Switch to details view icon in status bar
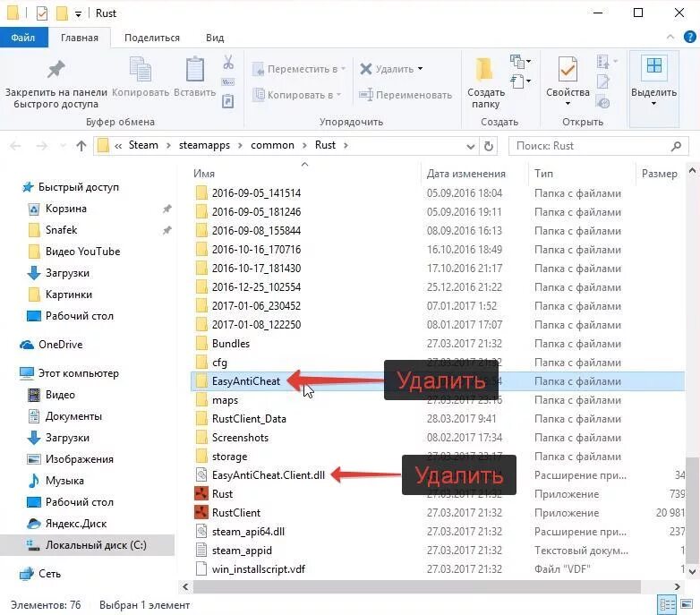 click(668, 605)
